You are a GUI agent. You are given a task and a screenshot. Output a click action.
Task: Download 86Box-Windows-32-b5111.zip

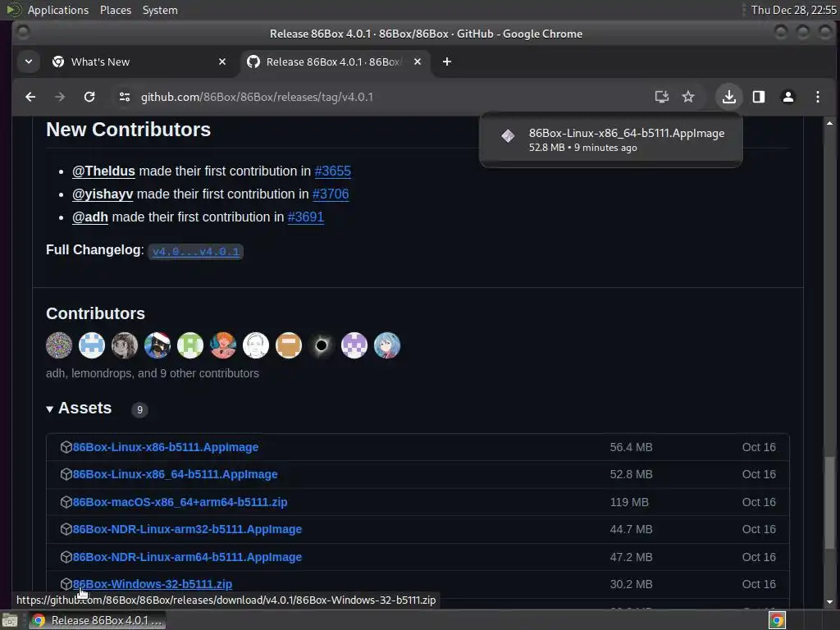pos(153,584)
